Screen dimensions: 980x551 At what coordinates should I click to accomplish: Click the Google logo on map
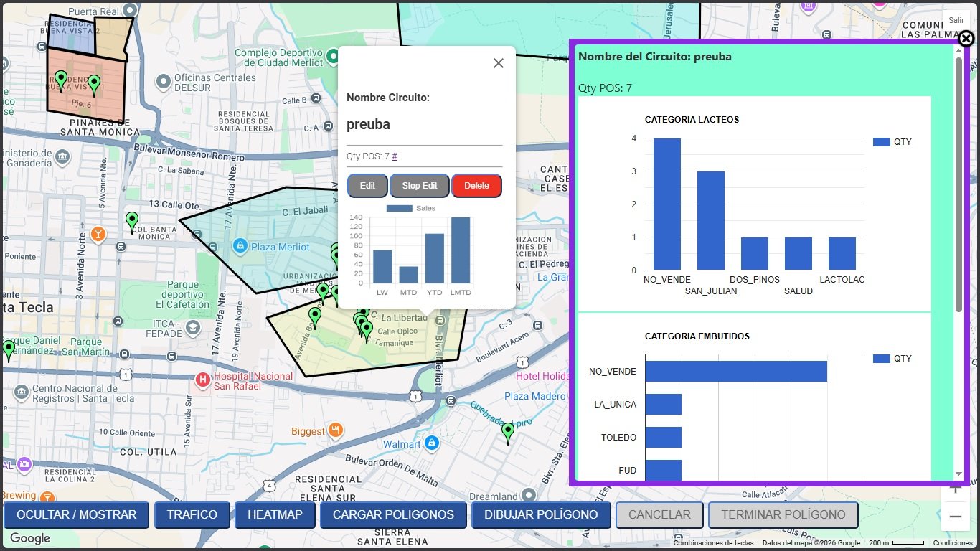click(30, 538)
